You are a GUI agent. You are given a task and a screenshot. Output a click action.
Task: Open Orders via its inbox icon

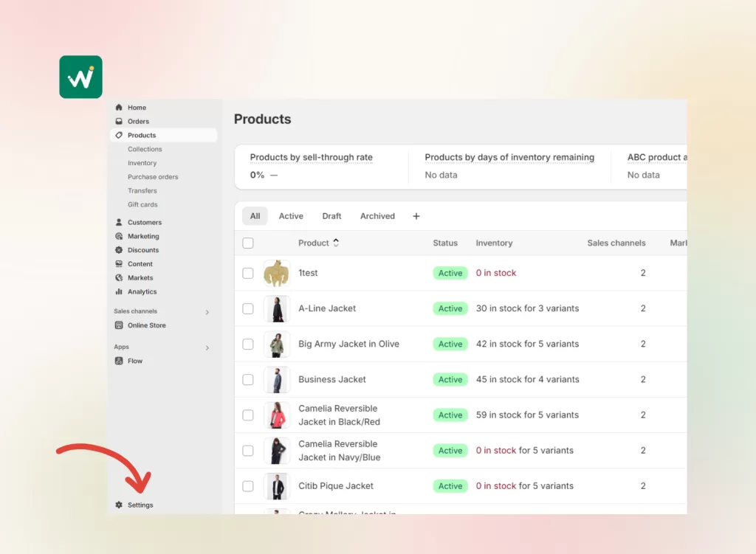tap(119, 122)
